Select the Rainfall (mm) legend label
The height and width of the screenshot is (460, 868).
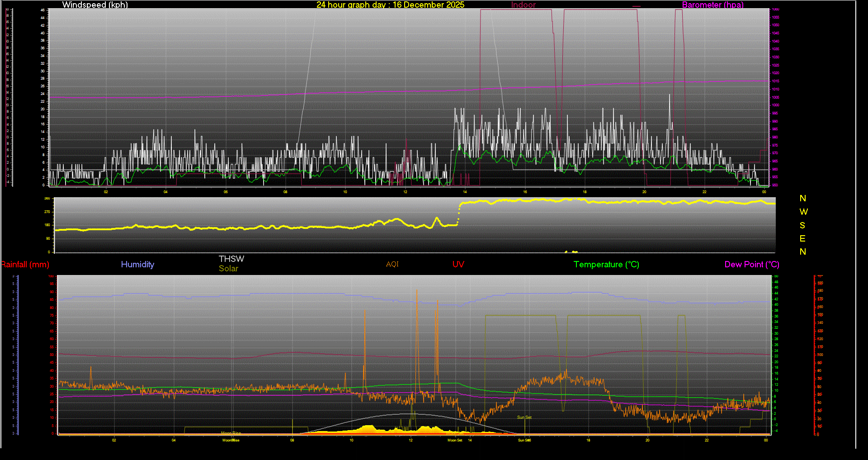[x=25, y=265]
